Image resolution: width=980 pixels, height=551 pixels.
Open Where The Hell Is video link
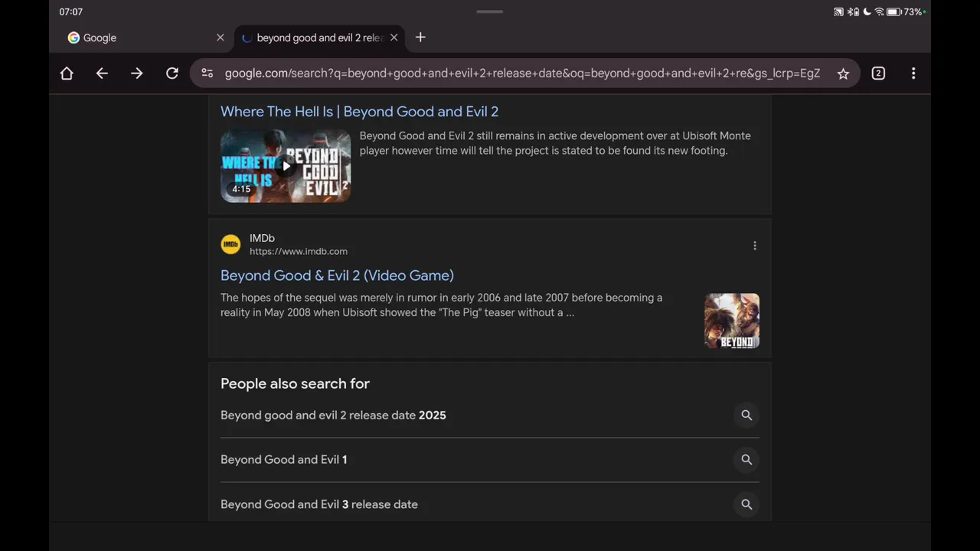point(359,112)
